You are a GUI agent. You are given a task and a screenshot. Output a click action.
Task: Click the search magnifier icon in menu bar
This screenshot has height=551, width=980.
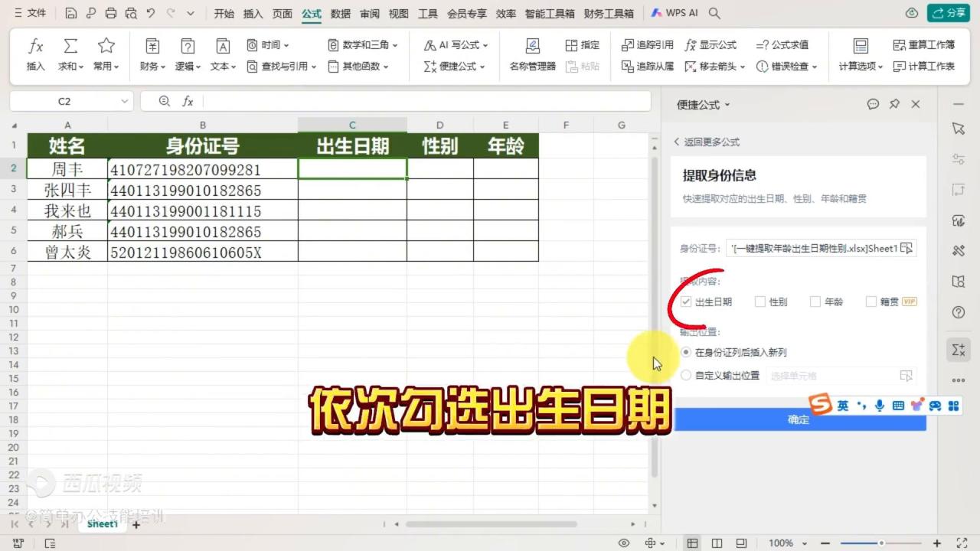pos(714,13)
